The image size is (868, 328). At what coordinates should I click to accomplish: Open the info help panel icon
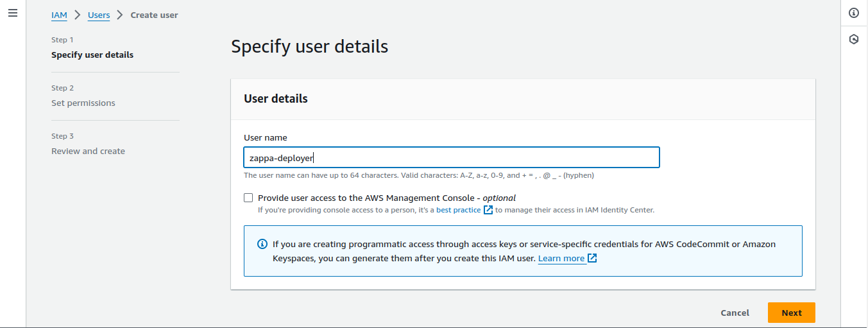[854, 13]
